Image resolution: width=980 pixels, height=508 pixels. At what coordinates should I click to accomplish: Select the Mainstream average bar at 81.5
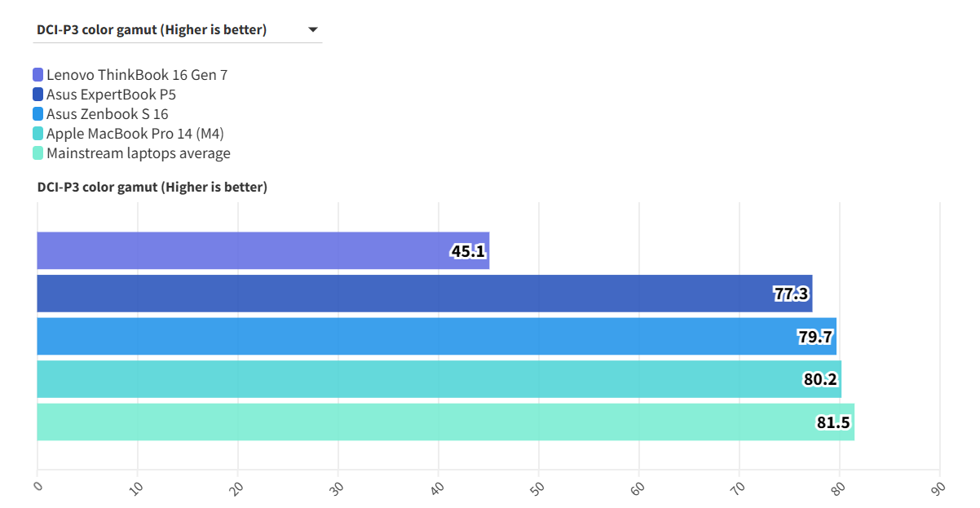pos(408,422)
